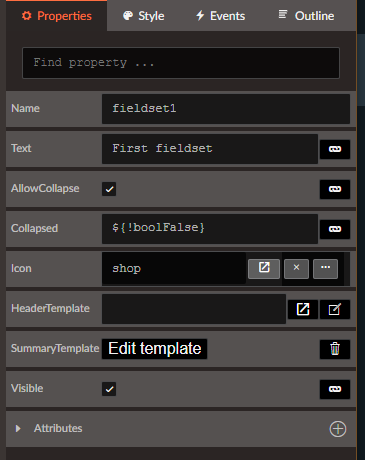Open more options ellipsis for Icon property
The width and height of the screenshot is (365, 460).
tap(325, 268)
